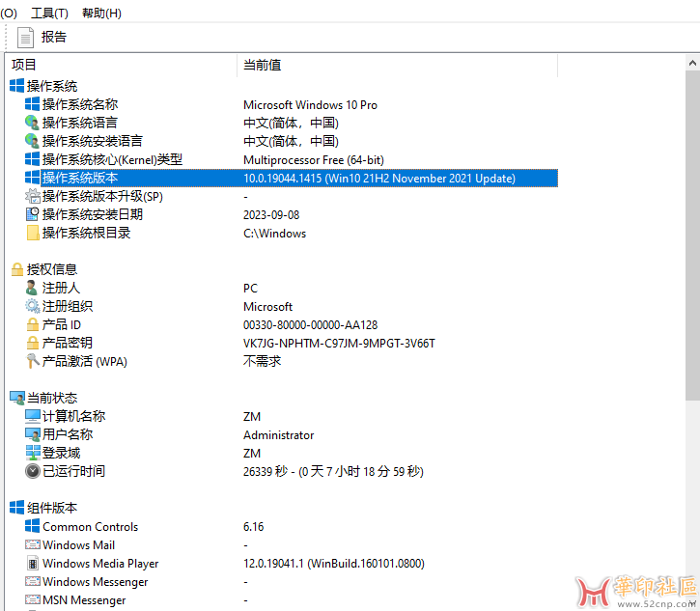700x611 pixels.
Task: Select the 产品密钥 row label
Action: [x=67, y=343]
